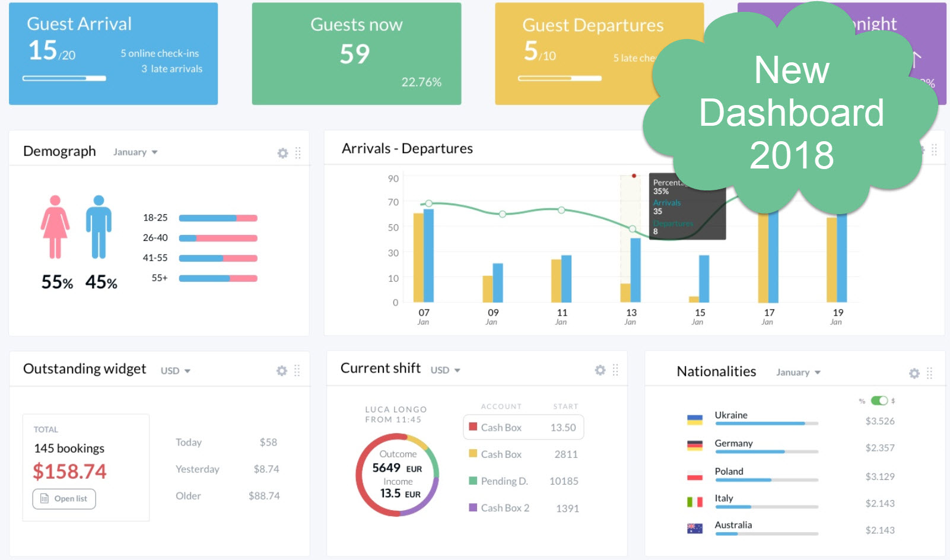Open the Guest Departures card
This screenshot has width=950, height=560.
[x=599, y=53]
